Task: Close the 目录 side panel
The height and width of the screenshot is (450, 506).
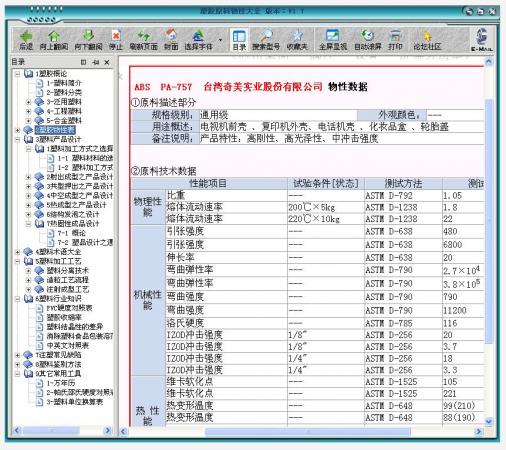Action: point(107,62)
